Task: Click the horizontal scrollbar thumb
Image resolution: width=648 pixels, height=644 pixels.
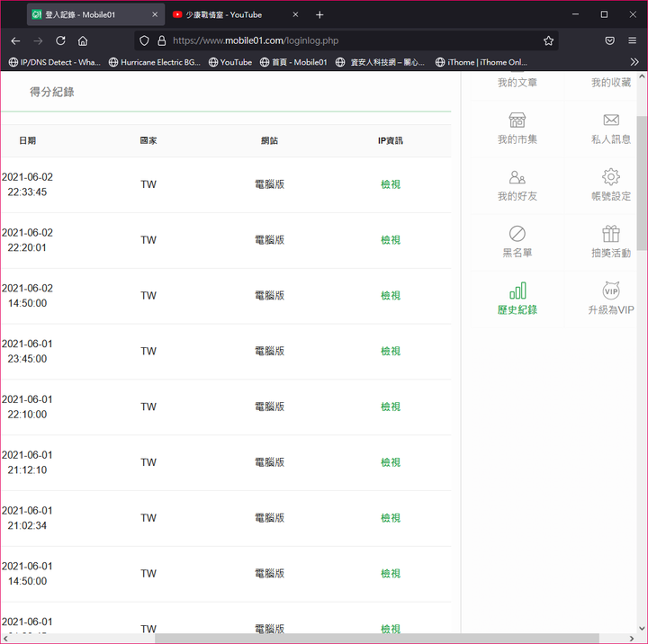Action: [377, 639]
